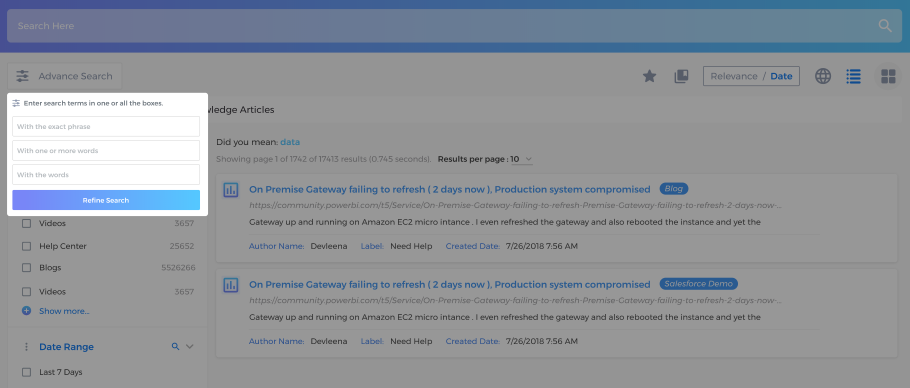Open the Salesforce Demo result title link

coord(450,284)
